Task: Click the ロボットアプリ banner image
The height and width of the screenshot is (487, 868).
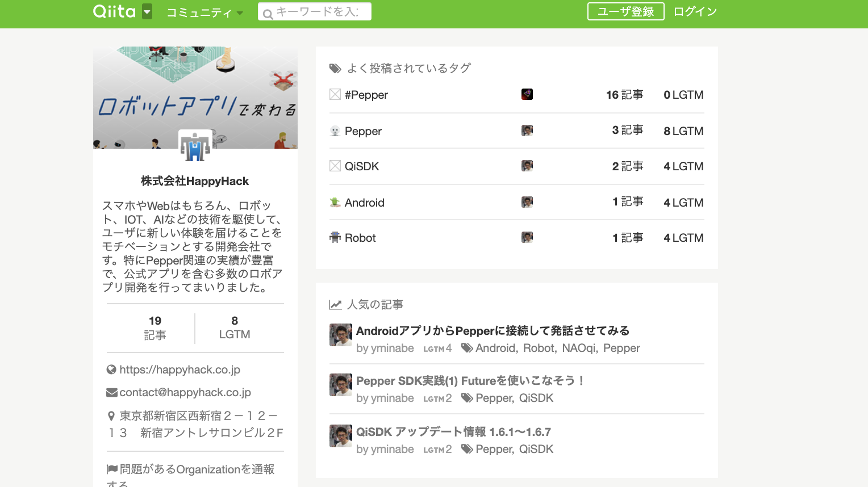Action: (195, 97)
